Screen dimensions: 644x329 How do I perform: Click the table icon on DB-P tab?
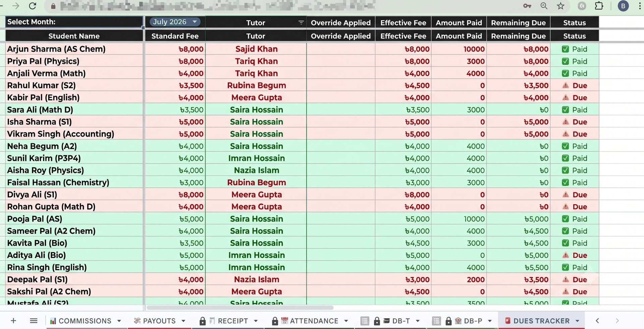pyautogui.click(x=436, y=321)
